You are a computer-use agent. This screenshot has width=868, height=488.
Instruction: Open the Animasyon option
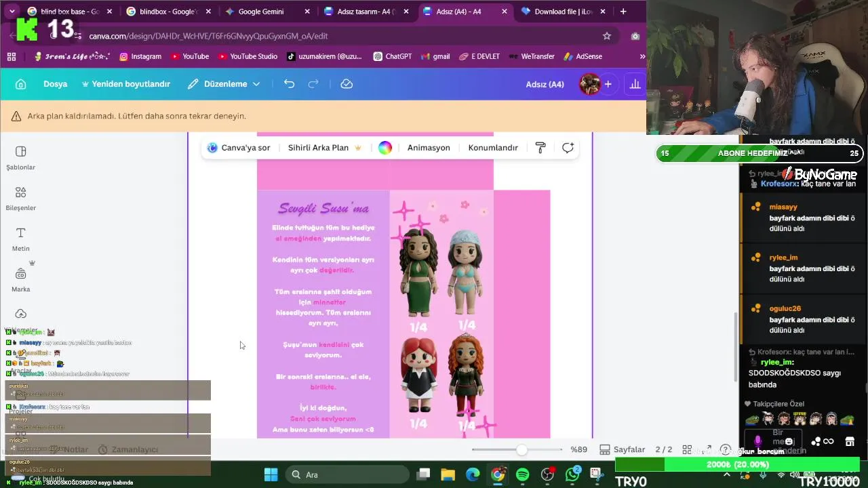pos(429,148)
